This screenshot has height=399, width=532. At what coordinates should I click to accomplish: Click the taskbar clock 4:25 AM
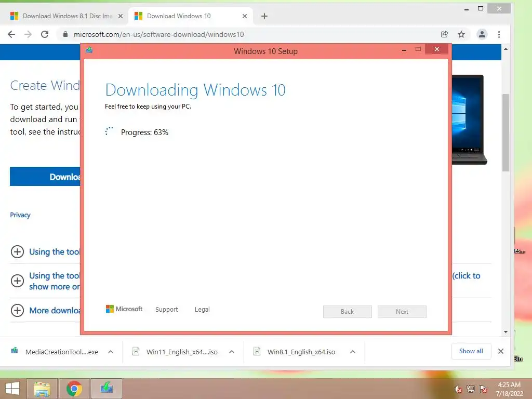[509, 385]
